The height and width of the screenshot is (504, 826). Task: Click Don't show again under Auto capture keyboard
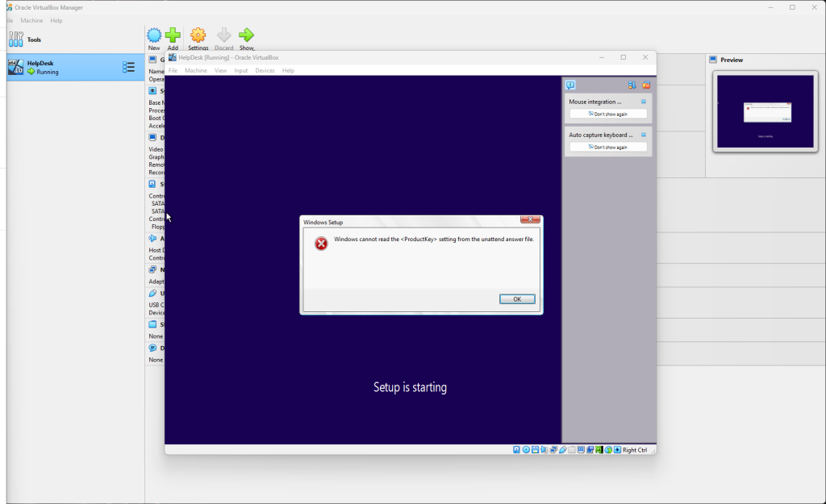[608, 148]
